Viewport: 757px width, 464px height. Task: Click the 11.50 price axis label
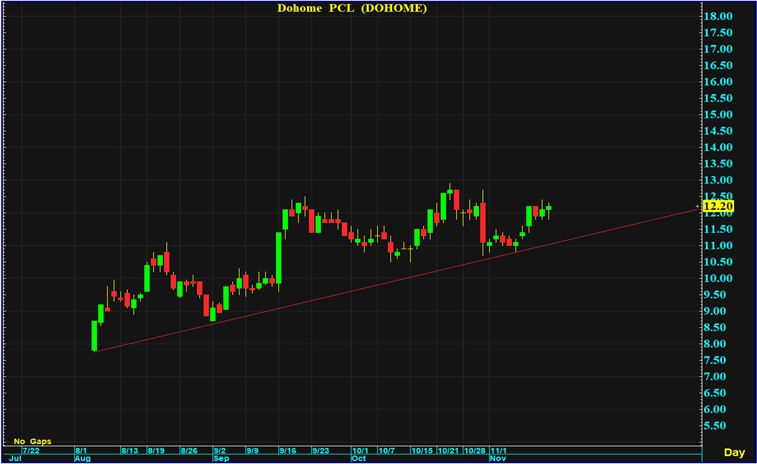coord(718,229)
